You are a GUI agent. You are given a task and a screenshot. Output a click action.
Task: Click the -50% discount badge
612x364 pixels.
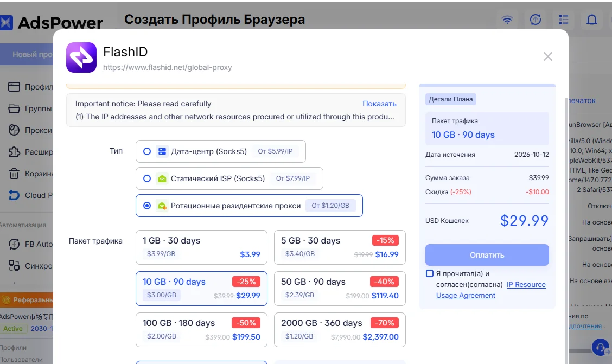246,323
